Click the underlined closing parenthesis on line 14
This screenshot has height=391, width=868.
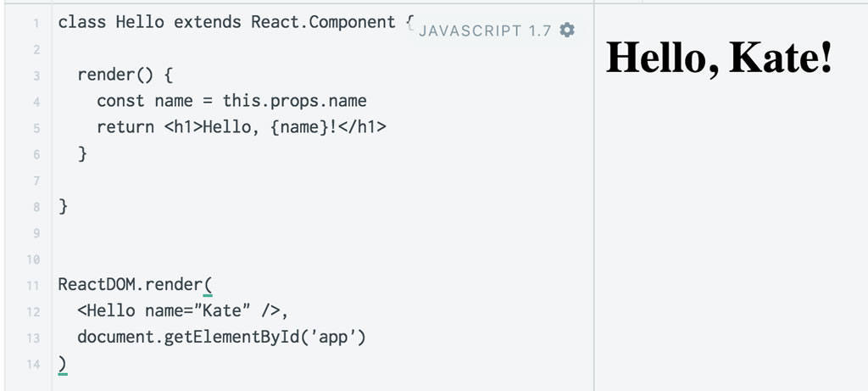63,365
